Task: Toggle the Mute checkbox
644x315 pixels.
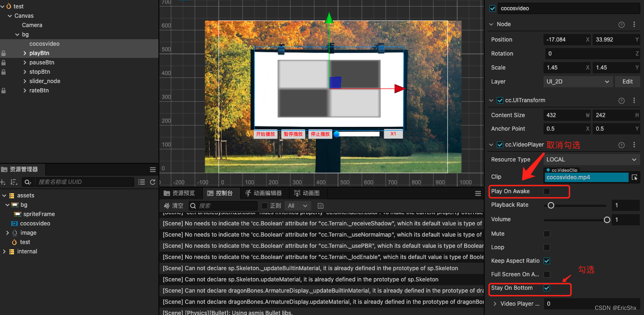Action: (547, 234)
